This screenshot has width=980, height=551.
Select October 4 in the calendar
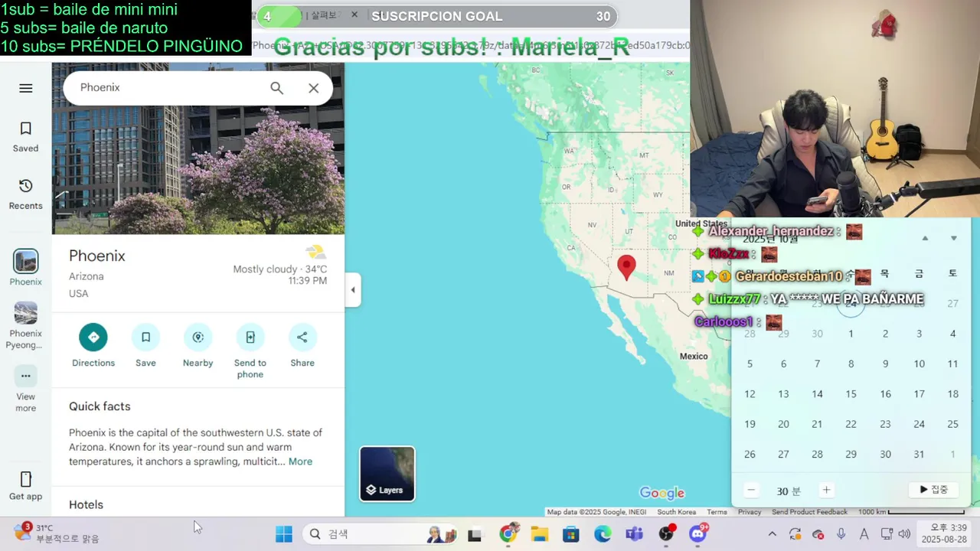point(952,334)
